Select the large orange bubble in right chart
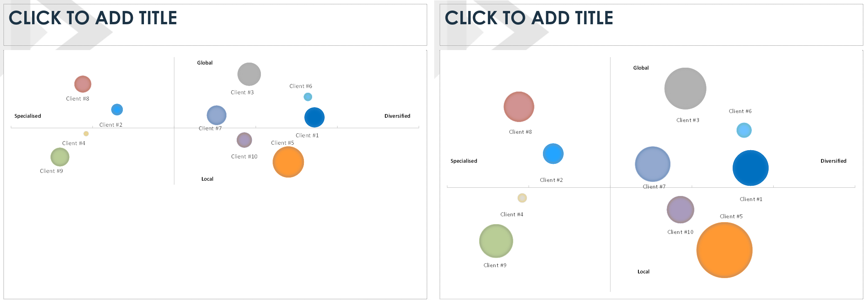The width and height of the screenshot is (868, 300). (x=724, y=250)
